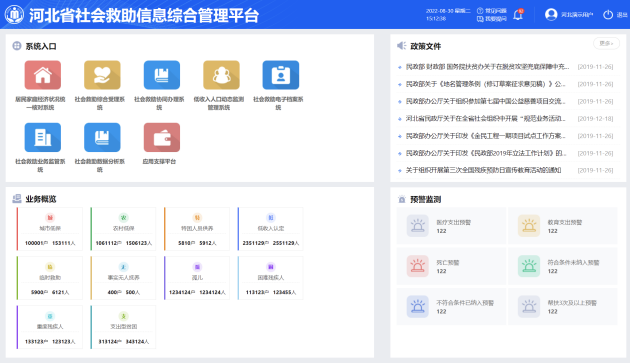The width and height of the screenshot is (630, 363).
Task: Click the 退出 logout text
Action: (622, 15)
